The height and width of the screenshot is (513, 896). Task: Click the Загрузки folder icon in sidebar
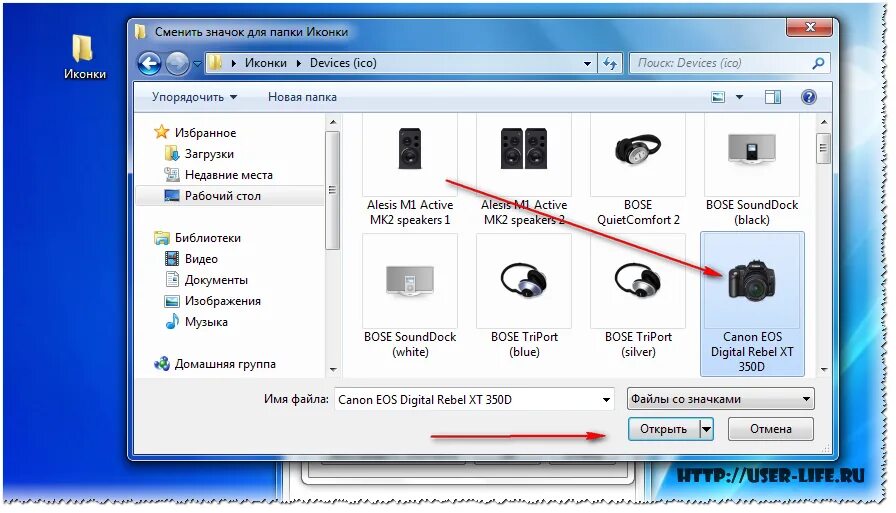(x=171, y=153)
